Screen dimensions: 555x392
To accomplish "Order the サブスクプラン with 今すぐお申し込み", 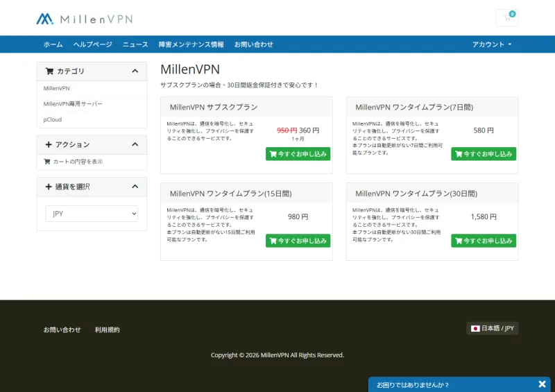I will [298, 154].
